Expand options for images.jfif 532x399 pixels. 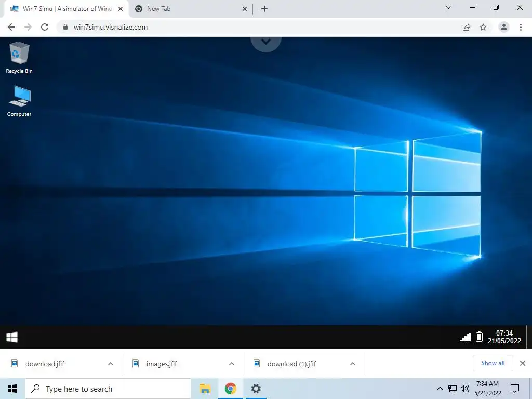pos(232,364)
